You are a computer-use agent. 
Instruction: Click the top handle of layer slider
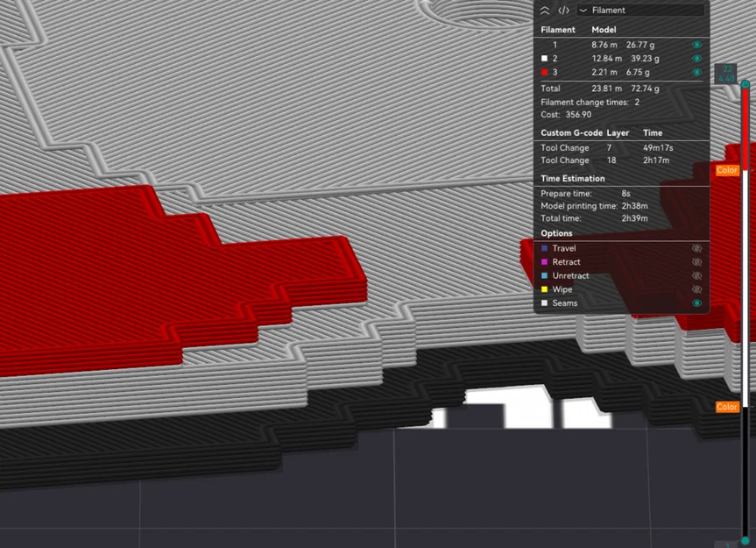[745, 84]
